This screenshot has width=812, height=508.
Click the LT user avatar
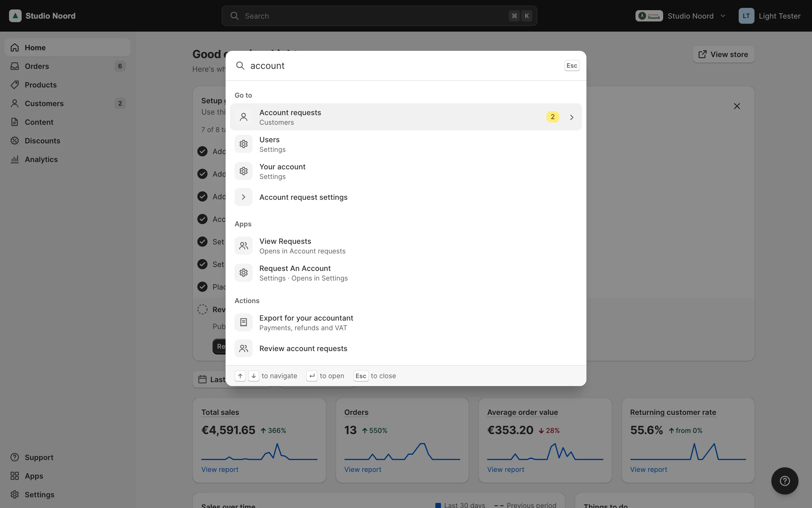[x=746, y=16]
